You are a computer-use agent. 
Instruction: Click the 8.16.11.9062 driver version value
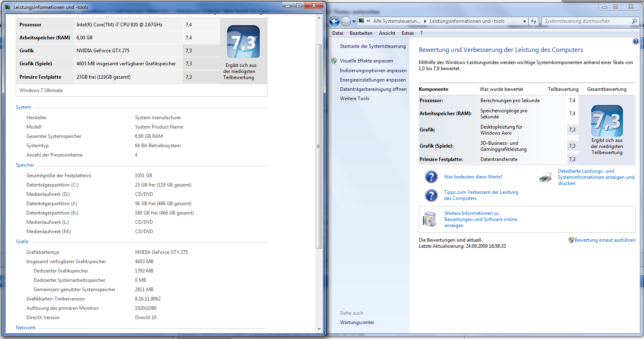point(148,299)
